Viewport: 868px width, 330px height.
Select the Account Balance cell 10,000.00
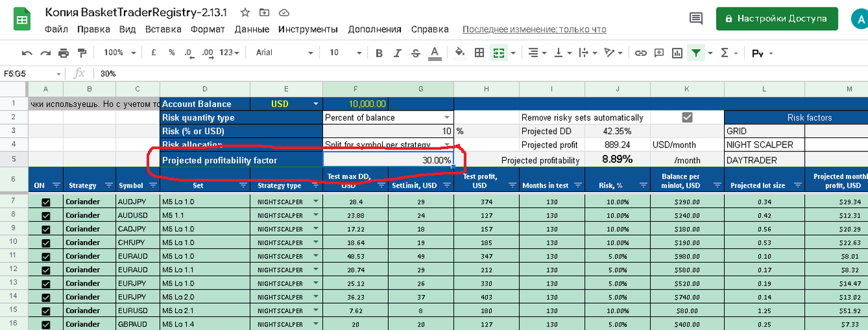coord(356,104)
